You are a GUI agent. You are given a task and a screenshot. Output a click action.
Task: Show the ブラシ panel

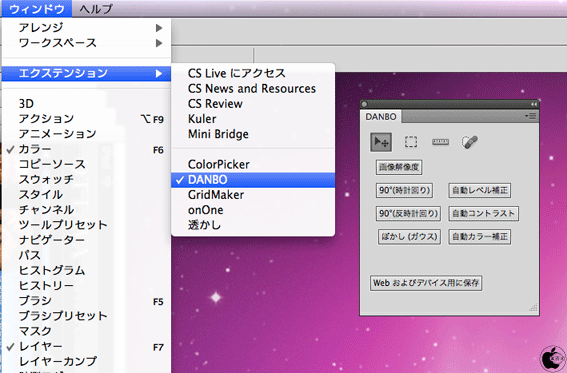[86, 301]
